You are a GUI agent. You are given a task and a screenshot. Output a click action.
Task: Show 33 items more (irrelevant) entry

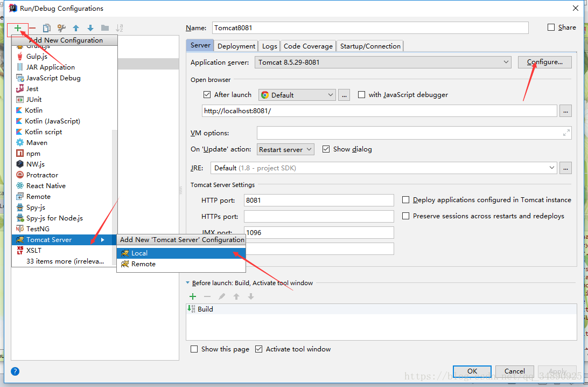point(65,261)
